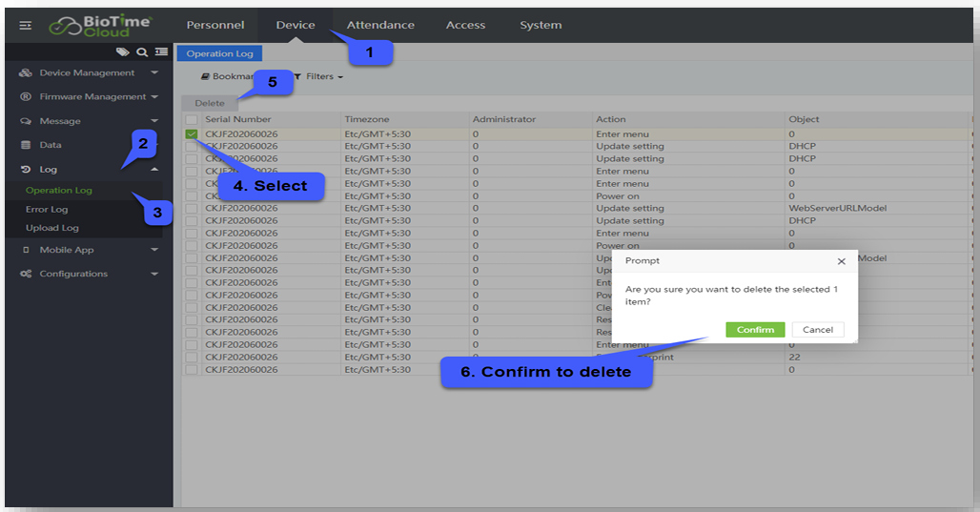Click the Message speech bubble icon
Image resolution: width=980 pixels, height=512 pixels.
pos(26,122)
